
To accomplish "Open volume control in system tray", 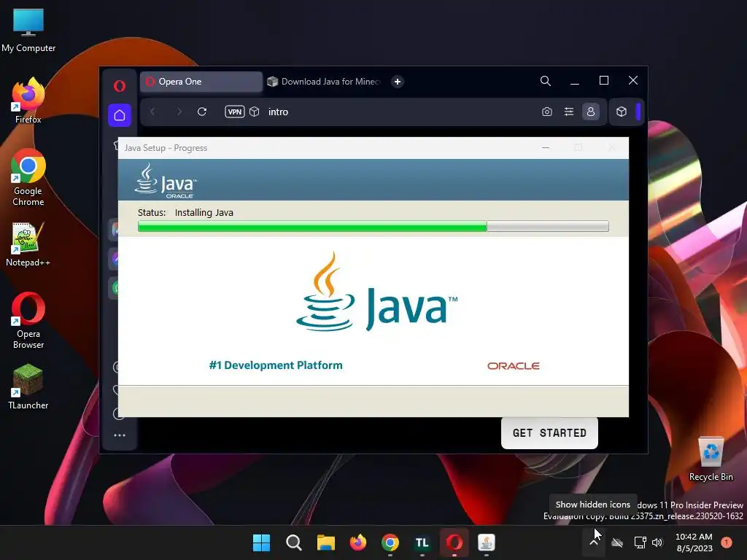I will click(x=657, y=542).
